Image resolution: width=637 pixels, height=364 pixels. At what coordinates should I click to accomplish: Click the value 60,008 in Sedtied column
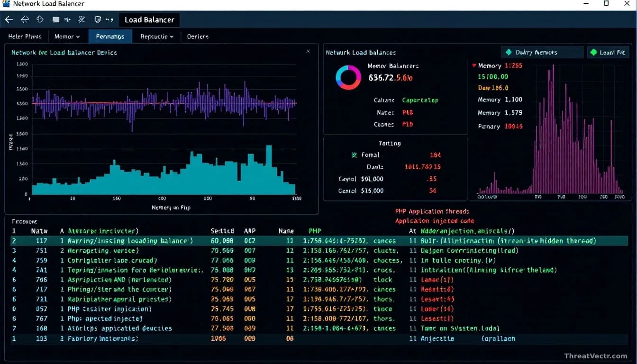pyautogui.click(x=222, y=241)
